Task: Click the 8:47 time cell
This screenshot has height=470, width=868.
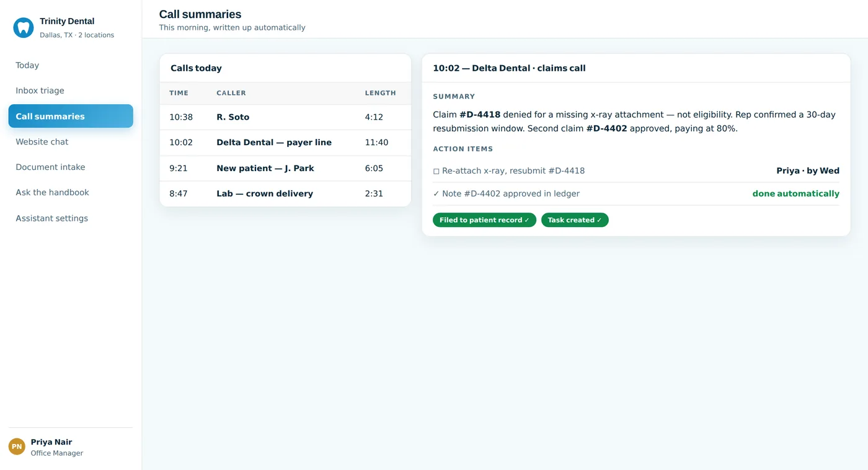Action: tap(179, 193)
